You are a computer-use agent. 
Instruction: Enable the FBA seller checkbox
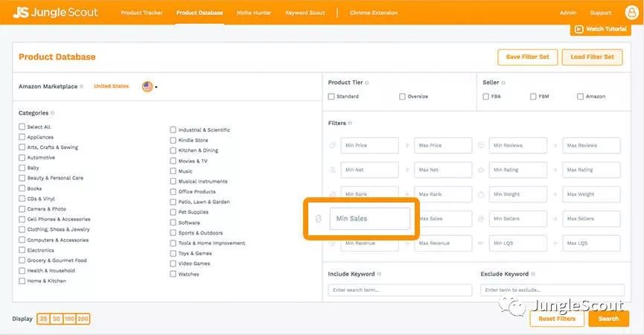(x=485, y=97)
